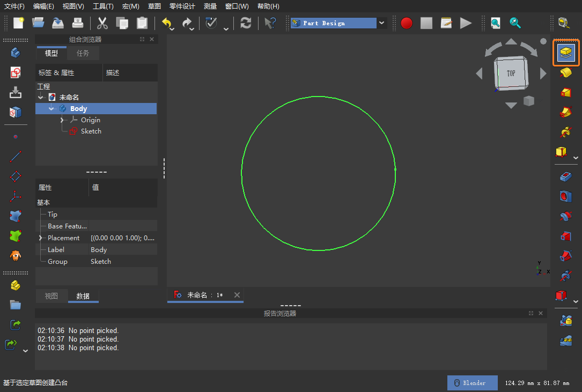The image size is (582, 392).
Task: Select the Hole tool
Action: pos(565,196)
